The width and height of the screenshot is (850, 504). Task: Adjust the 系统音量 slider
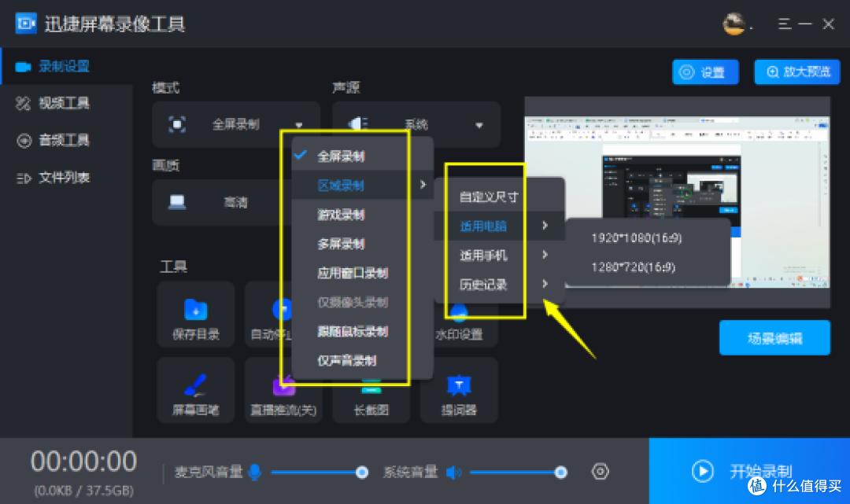coord(519,473)
